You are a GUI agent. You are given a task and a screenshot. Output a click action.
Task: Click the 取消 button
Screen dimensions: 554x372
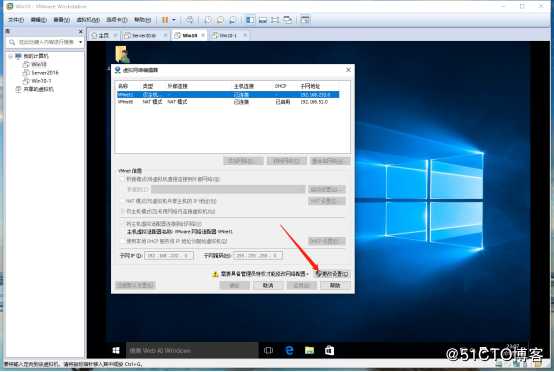pyautogui.click(x=268, y=285)
